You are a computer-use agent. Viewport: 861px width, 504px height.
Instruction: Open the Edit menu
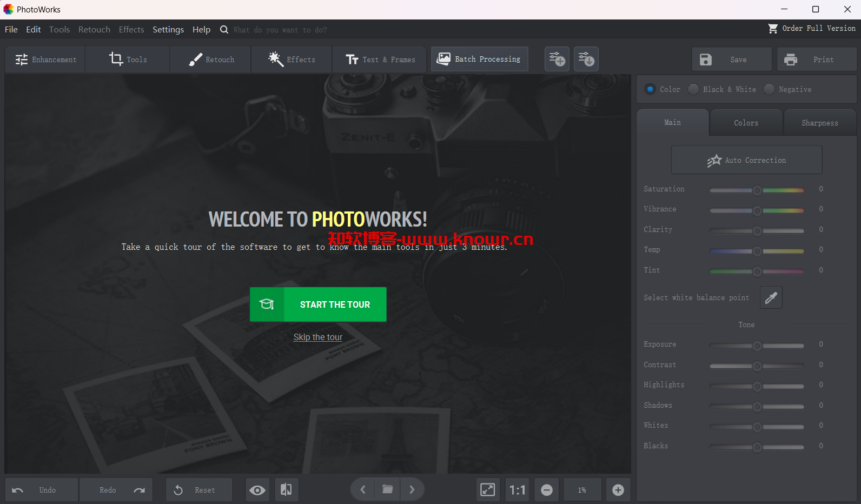pyautogui.click(x=34, y=29)
